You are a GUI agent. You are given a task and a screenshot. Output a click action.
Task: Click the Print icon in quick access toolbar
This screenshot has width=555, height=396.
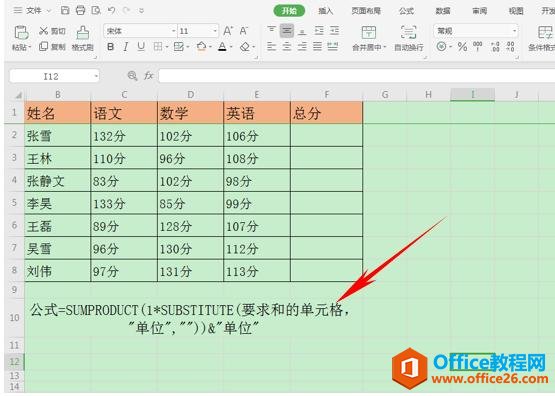tap(80, 10)
